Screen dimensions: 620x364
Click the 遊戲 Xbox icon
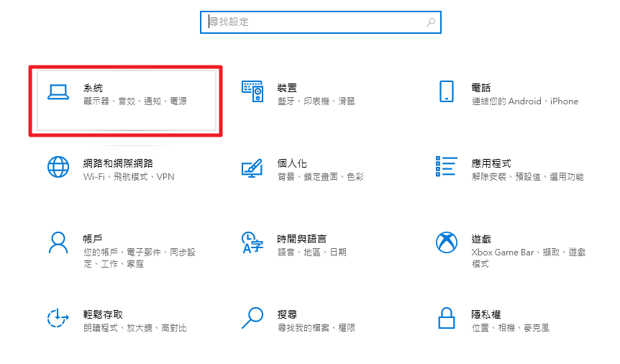pyautogui.click(x=447, y=242)
